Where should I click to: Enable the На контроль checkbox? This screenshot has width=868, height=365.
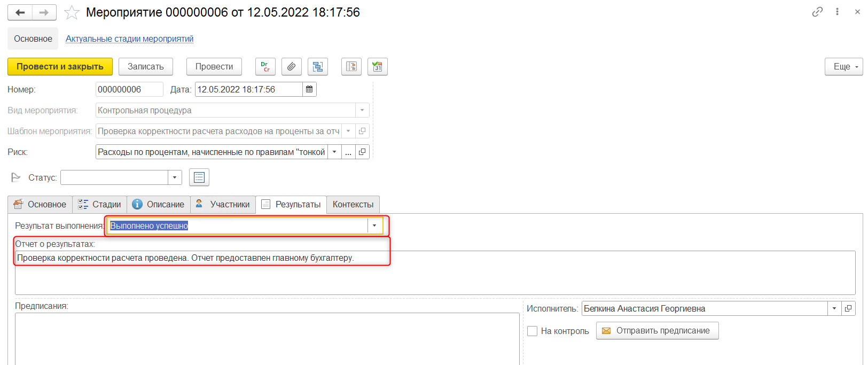point(532,331)
